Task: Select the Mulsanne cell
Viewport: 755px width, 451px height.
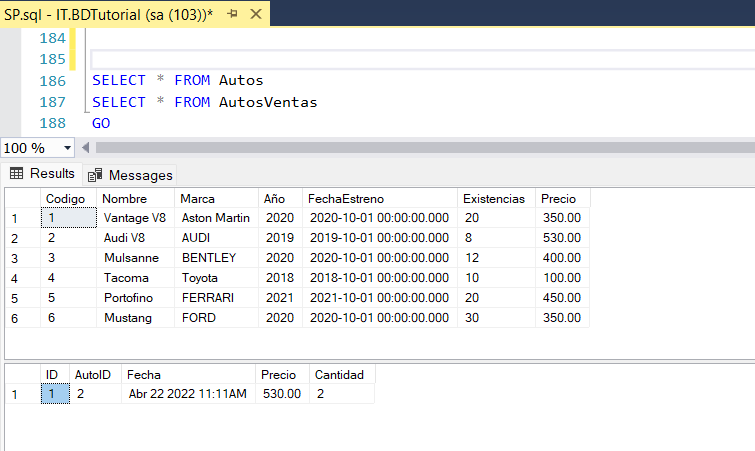Action: point(135,258)
